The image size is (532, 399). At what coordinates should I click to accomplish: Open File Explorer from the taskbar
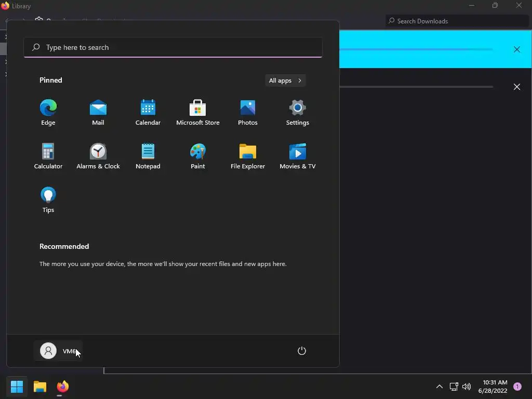pos(39,387)
